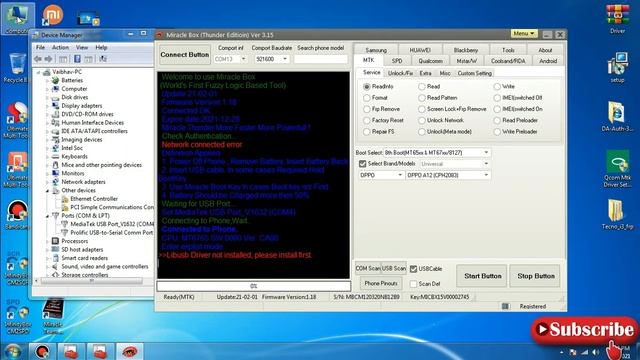Expand Processors tree node
Image resolution: width=640 pixels, height=360 pixels.
click(47, 241)
